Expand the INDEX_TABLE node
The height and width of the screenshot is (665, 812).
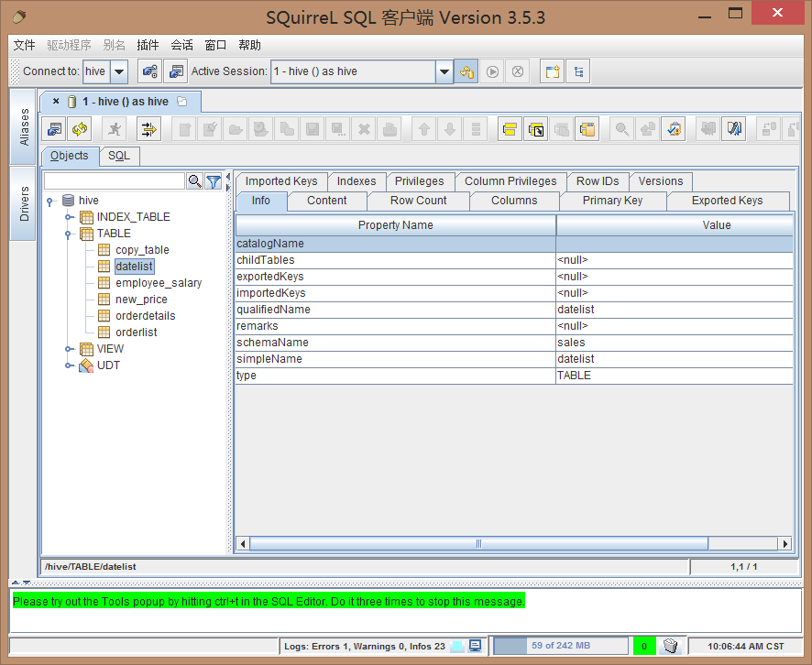[x=69, y=217]
